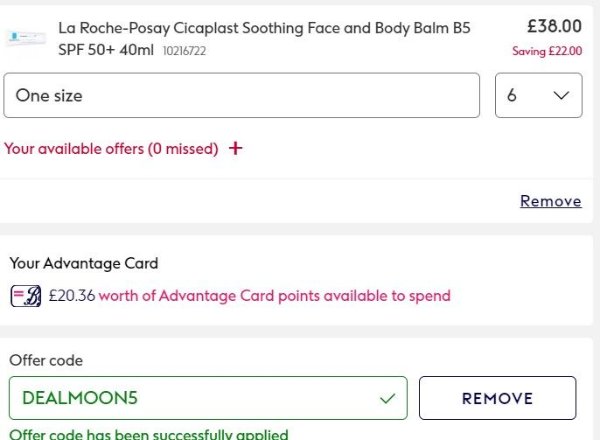Viewport: 600px width, 440px height.
Task: Click the Offer code label
Action: coord(46,360)
